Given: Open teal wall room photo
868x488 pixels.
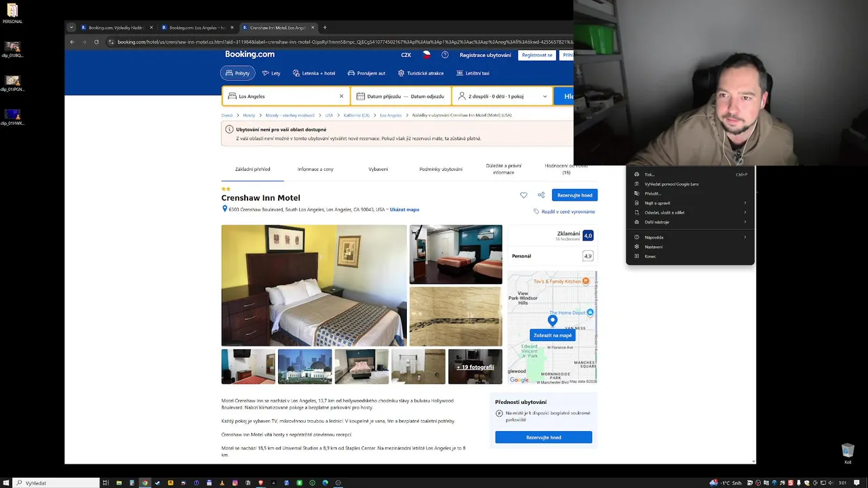Looking at the screenshot, I should pyautogui.click(x=456, y=254).
